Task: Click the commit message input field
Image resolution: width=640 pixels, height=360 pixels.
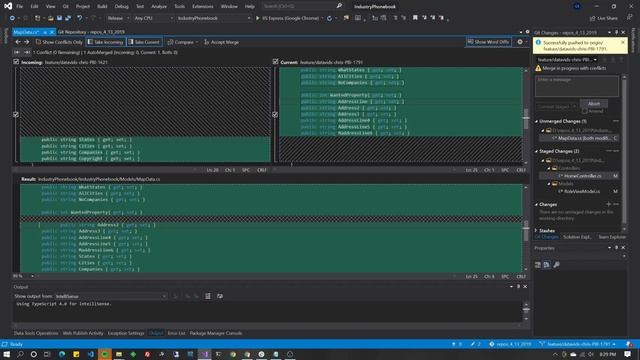Action: click(x=577, y=86)
